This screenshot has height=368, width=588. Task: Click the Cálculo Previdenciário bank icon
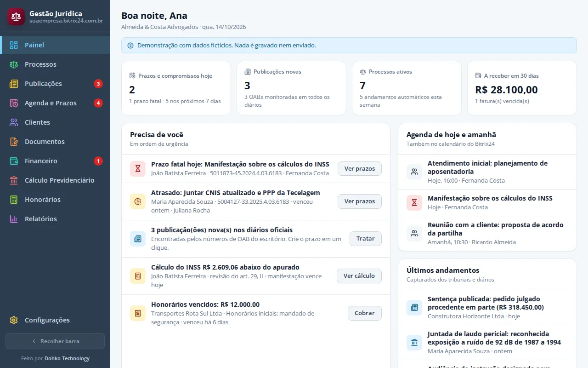click(x=14, y=180)
